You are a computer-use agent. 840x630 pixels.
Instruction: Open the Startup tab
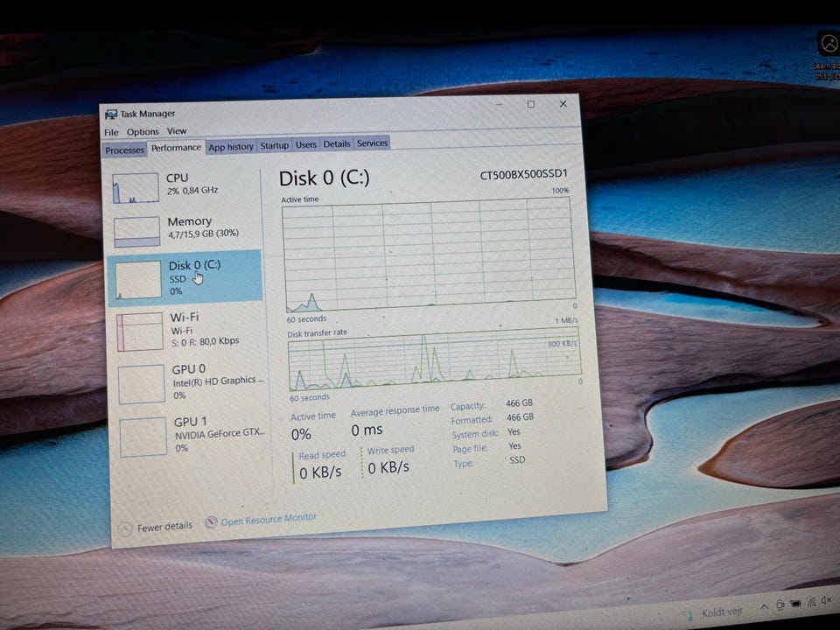click(274, 146)
